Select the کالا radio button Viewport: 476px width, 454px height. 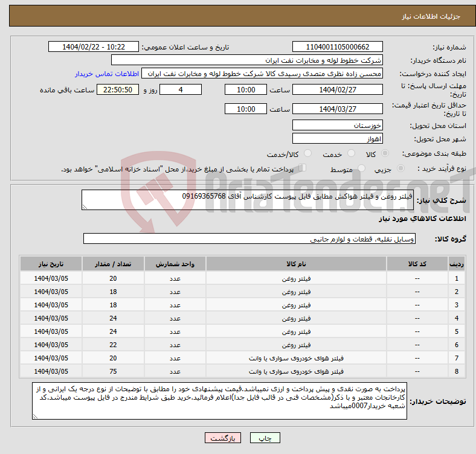[385, 153]
